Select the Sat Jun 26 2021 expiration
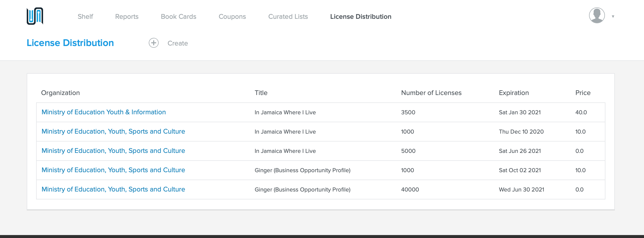644x238 pixels. click(x=520, y=151)
